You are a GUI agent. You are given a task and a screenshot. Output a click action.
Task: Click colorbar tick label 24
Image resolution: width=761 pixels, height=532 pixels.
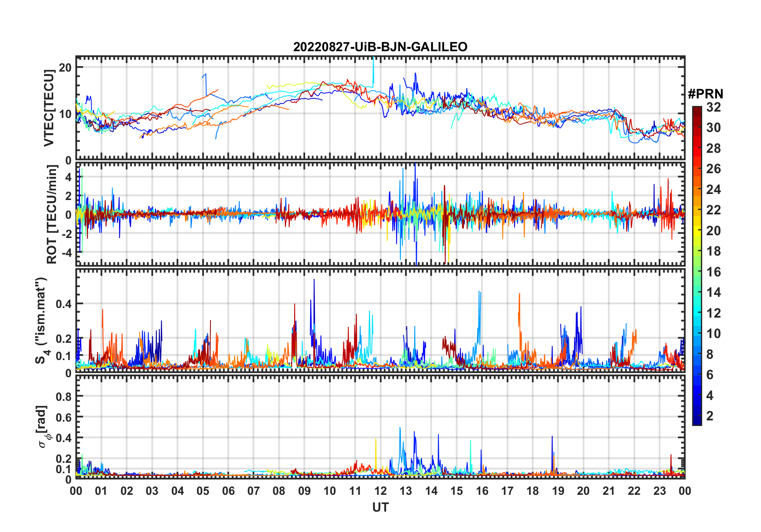pyautogui.click(x=713, y=190)
